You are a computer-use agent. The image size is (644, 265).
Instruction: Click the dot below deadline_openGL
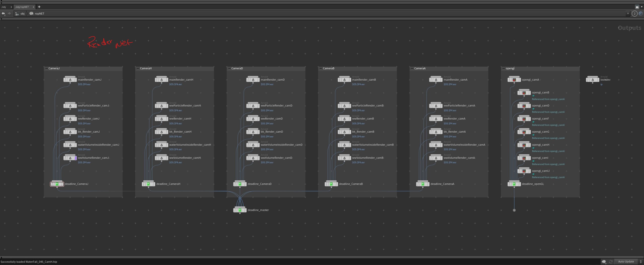coord(514,210)
